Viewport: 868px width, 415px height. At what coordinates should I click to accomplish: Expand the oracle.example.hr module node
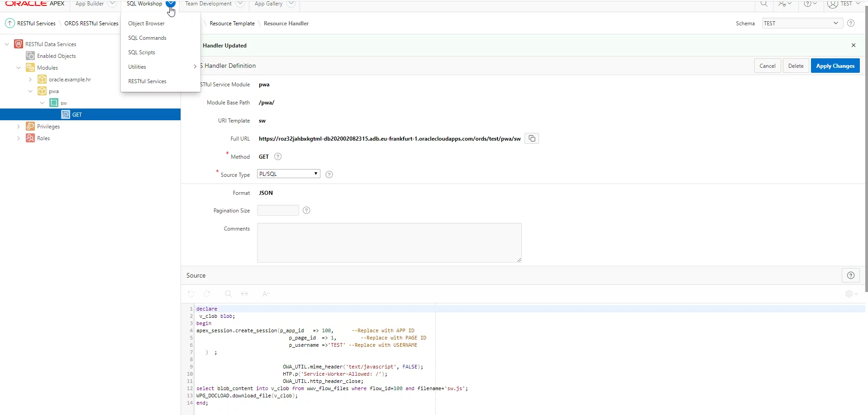point(30,80)
